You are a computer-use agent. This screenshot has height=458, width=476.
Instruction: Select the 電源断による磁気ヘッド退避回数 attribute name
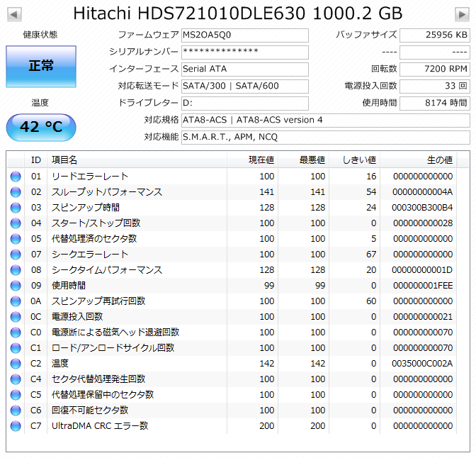115,333
